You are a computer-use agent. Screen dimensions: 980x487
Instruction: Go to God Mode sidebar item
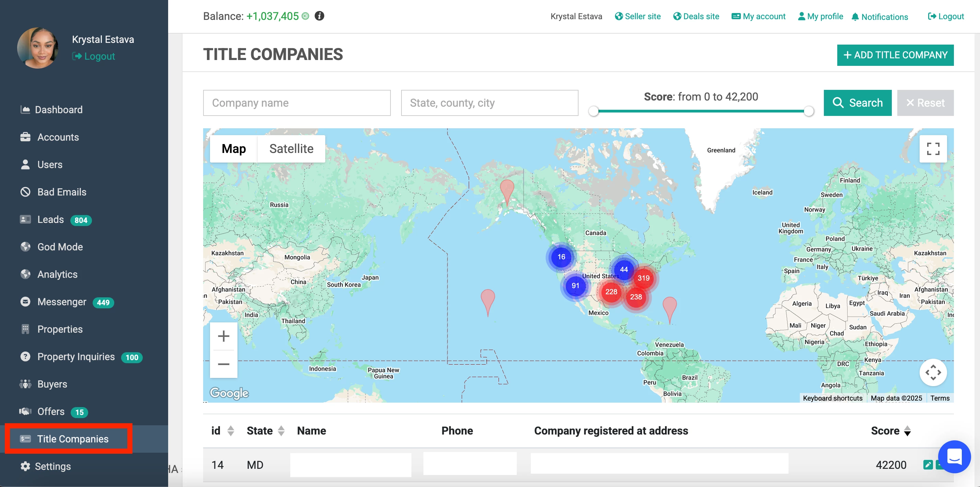pyautogui.click(x=60, y=247)
